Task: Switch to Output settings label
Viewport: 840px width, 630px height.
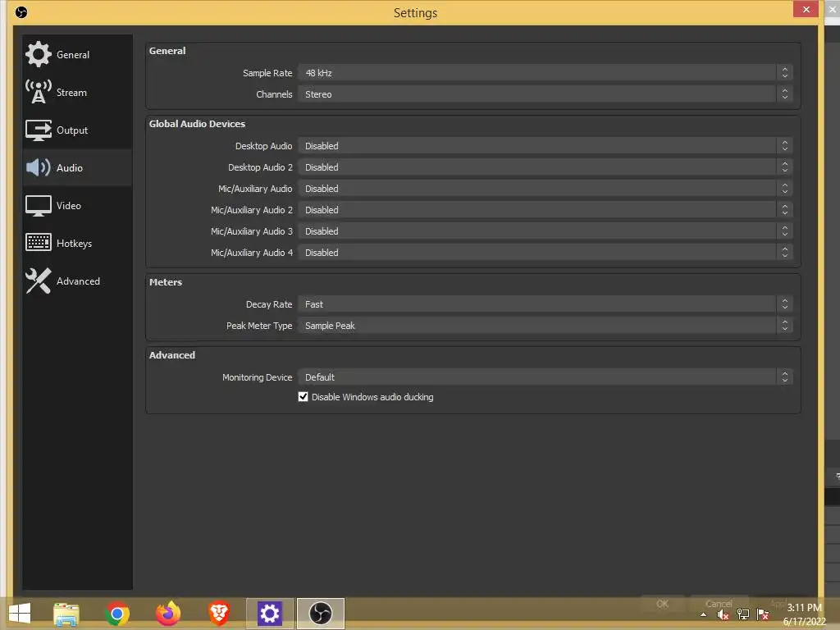Action: [x=72, y=130]
